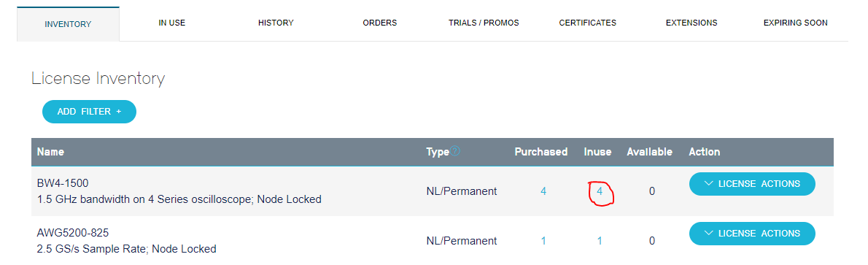Expand License Actions for BW4-1500
Image resolution: width=868 pixels, height=265 pixels.
[752, 184]
